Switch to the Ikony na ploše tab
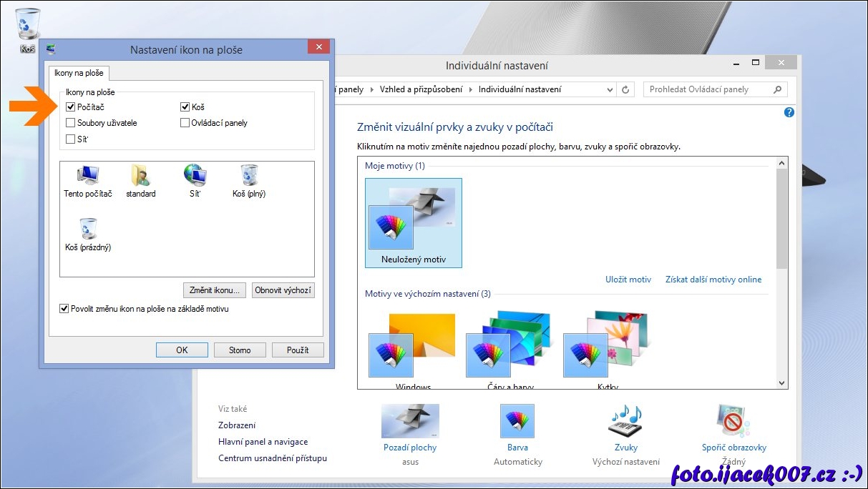868x489 pixels. coord(79,73)
